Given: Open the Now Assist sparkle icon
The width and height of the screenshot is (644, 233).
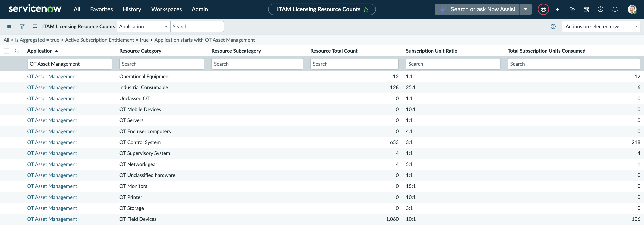Looking at the screenshot, I should click(557, 9).
